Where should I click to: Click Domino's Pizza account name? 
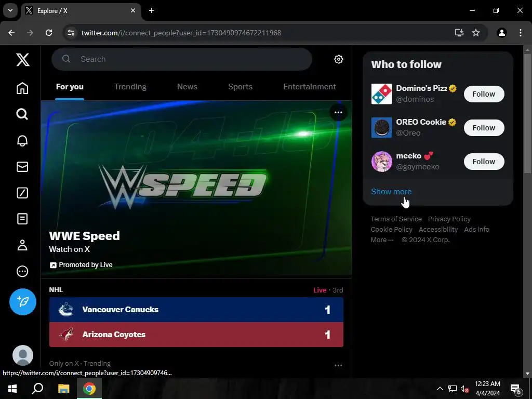(x=421, y=88)
